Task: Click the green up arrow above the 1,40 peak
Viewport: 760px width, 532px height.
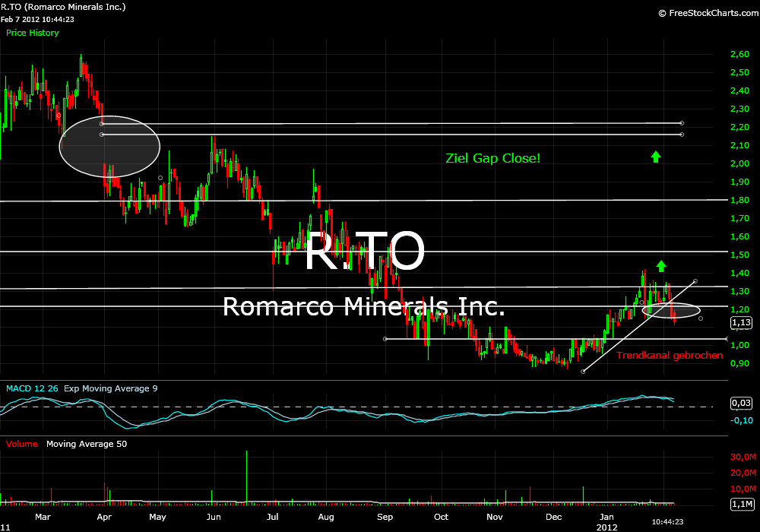Action: [661, 266]
